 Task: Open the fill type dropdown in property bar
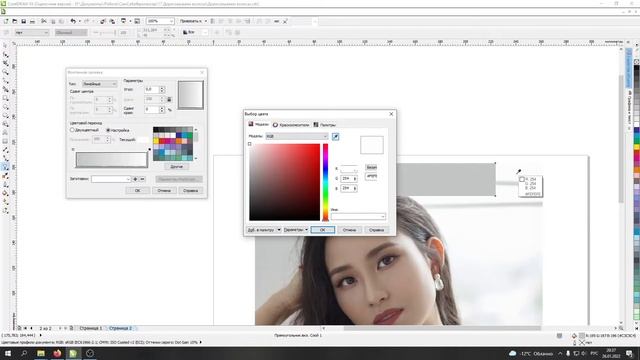click(32, 33)
